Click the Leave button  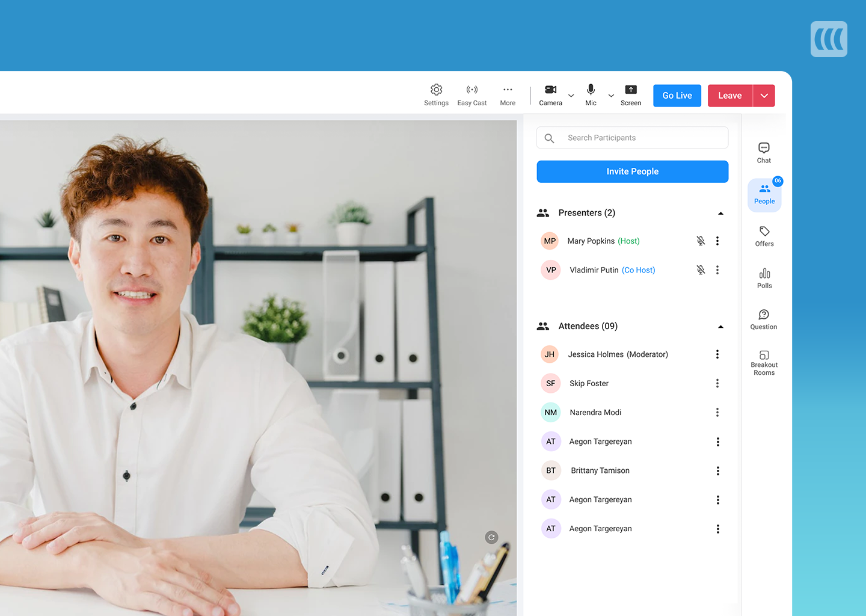click(730, 96)
